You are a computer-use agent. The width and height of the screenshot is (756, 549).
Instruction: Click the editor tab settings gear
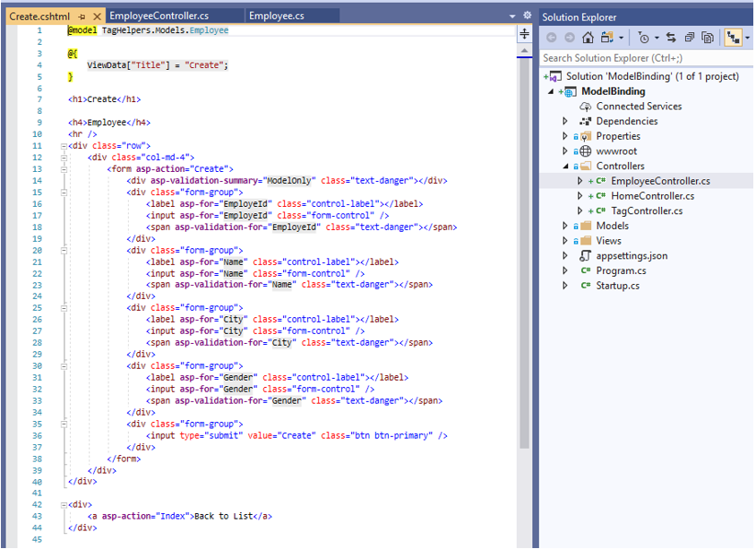(x=527, y=15)
